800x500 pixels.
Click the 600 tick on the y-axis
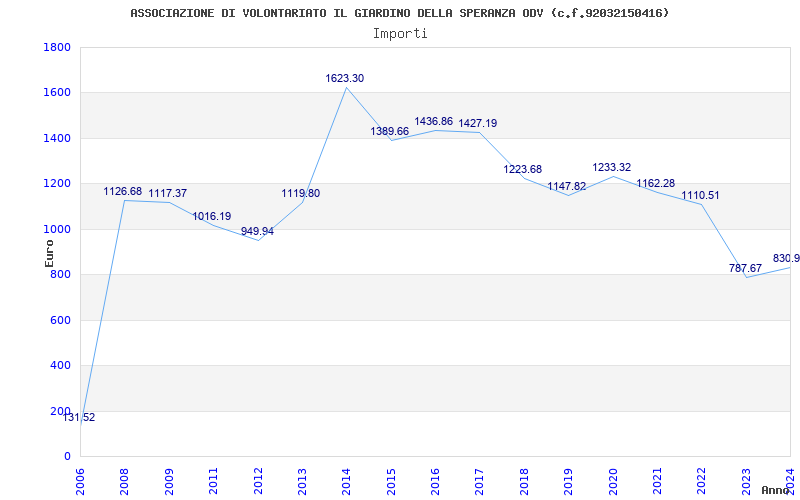[x=60, y=320]
